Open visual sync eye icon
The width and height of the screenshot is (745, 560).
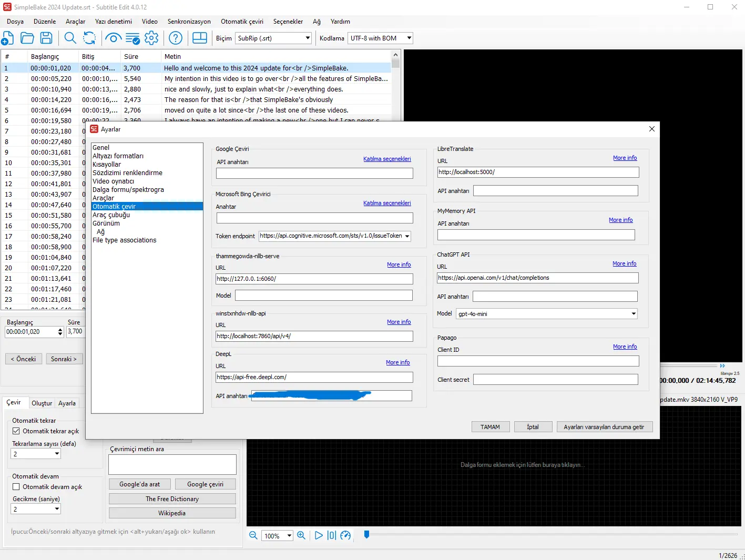point(113,38)
